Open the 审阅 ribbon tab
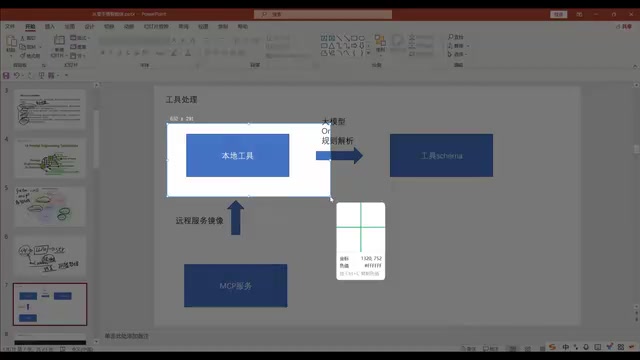The height and width of the screenshot is (360, 640). coord(184,27)
